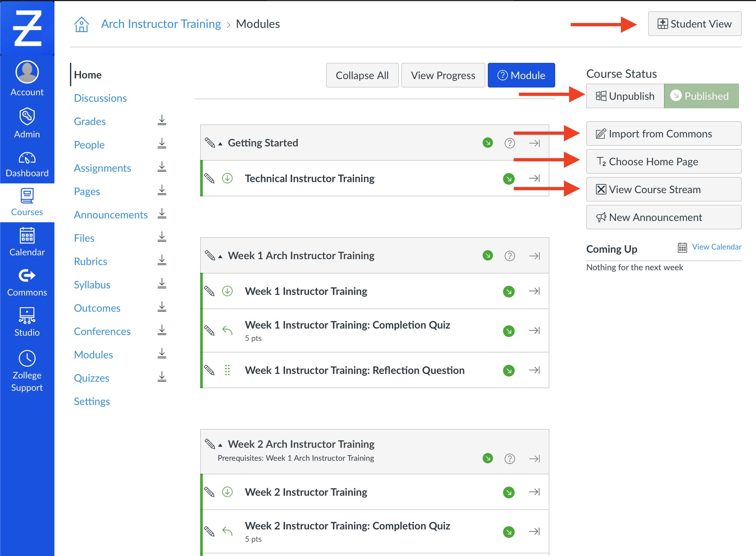Unpublish the course in Course Status
Screen dimensions: 756x556
pos(625,96)
